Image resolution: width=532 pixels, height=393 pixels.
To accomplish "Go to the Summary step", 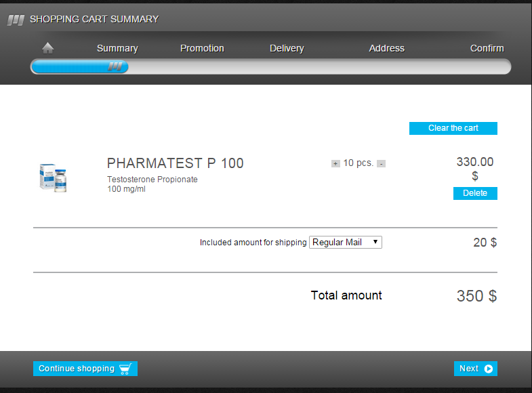I will pyautogui.click(x=117, y=48).
